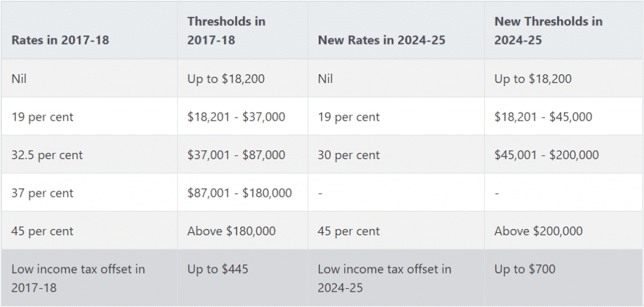
Task: Click 'Low income tax offset in 2017-18' cell
Action: (x=78, y=277)
